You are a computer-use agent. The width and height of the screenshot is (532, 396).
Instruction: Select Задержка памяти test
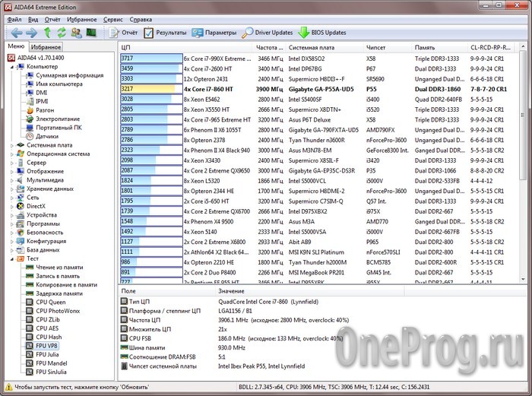pyautogui.click(x=59, y=293)
